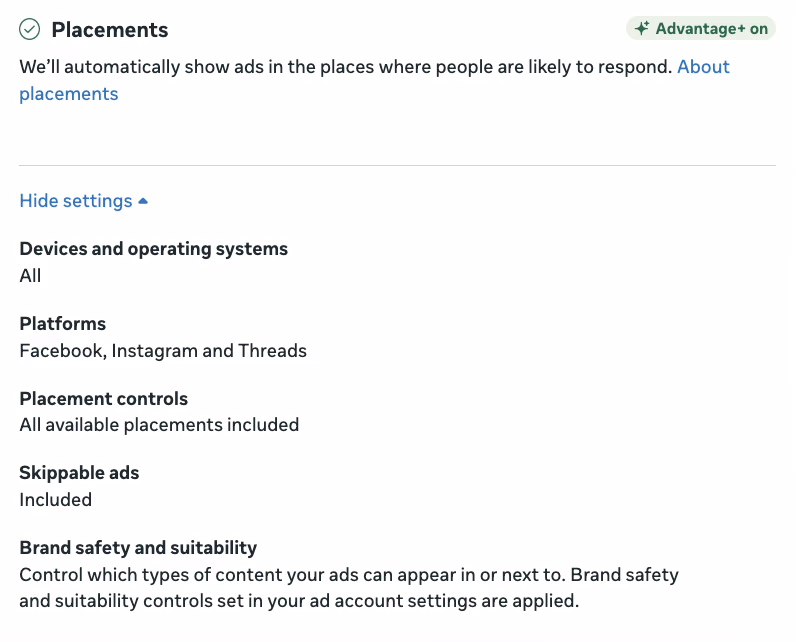This screenshot has width=796, height=642.
Task: Select the "Placement controls" heading
Action: 104,399
